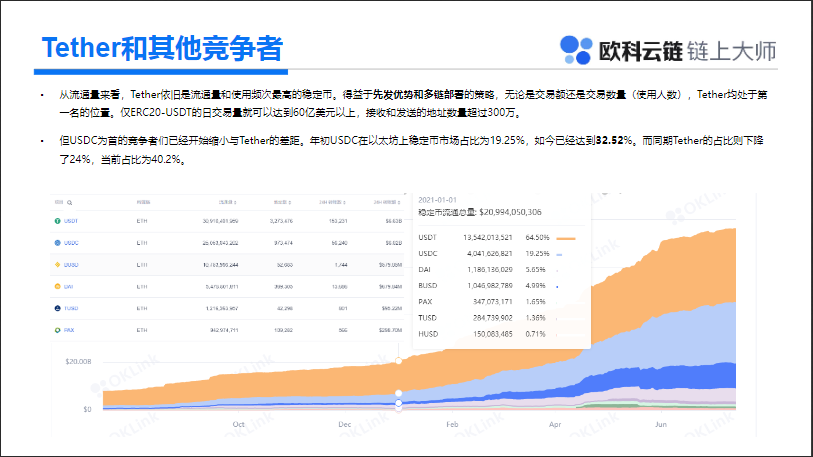Click the bold 32.52% figure in paragraph
813x457 pixels.
(x=614, y=141)
